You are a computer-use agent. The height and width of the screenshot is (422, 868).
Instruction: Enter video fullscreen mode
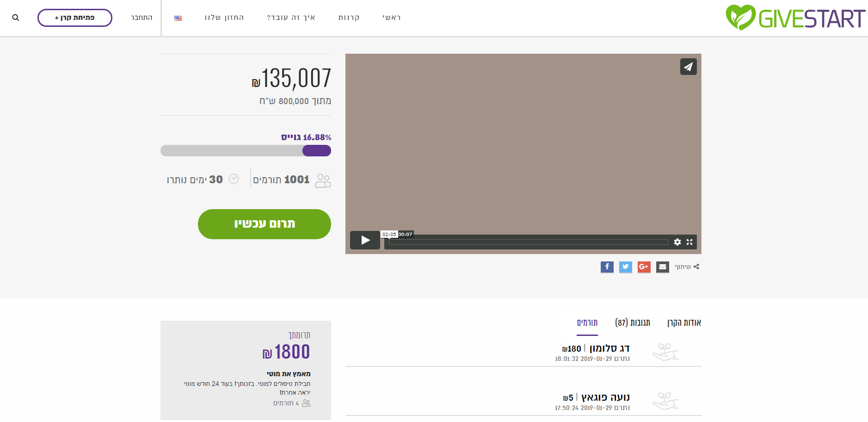click(689, 242)
